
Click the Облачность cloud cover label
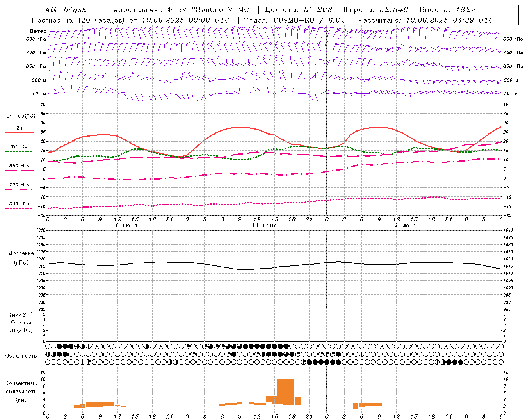[x=21, y=356]
